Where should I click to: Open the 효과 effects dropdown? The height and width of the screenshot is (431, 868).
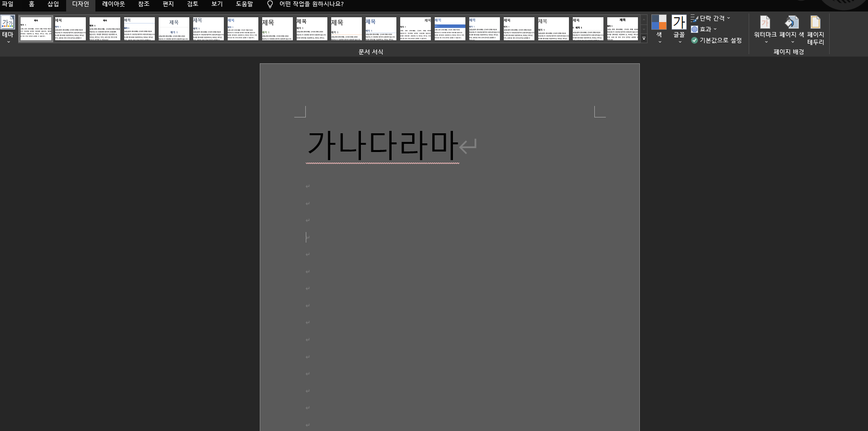click(704, 29)
